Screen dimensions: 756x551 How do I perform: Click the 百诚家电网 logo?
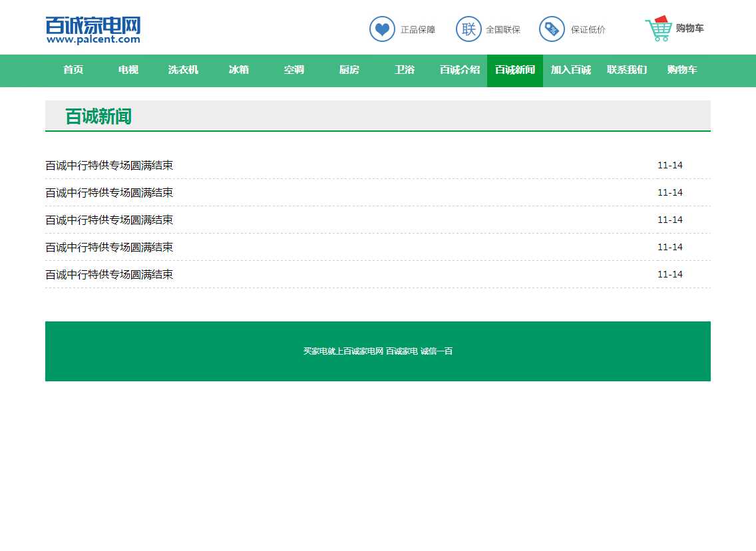click(93, 30)
